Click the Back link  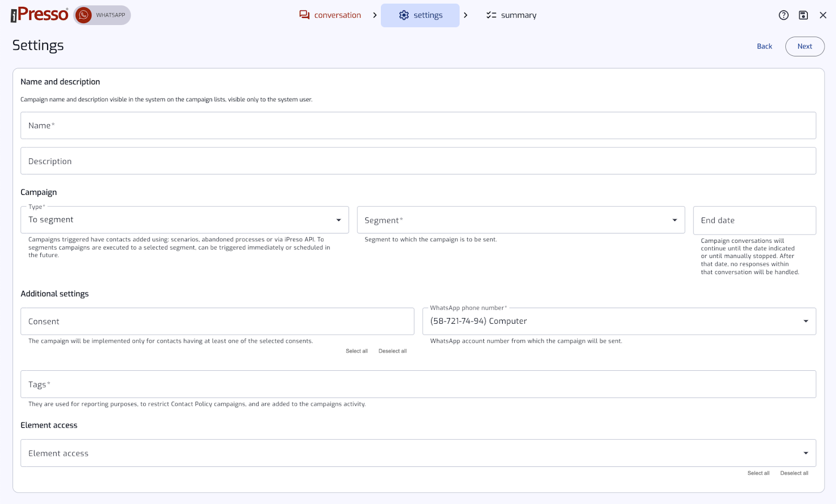[764, 46]
